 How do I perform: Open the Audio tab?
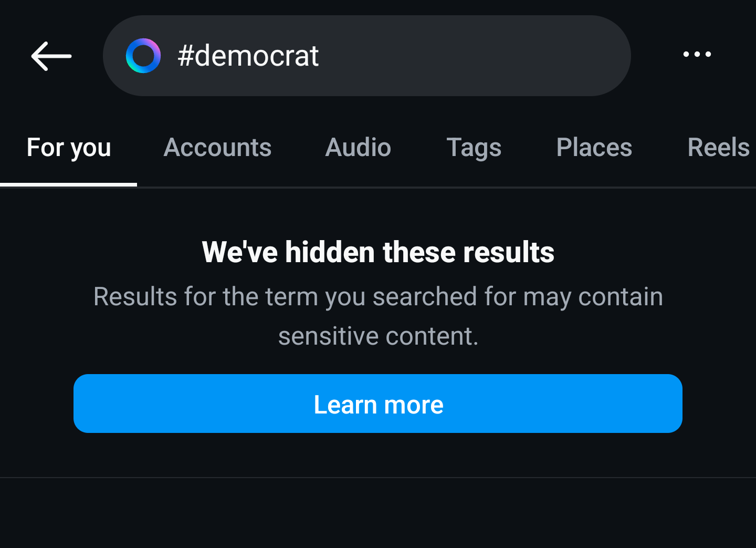coord(358,148)
